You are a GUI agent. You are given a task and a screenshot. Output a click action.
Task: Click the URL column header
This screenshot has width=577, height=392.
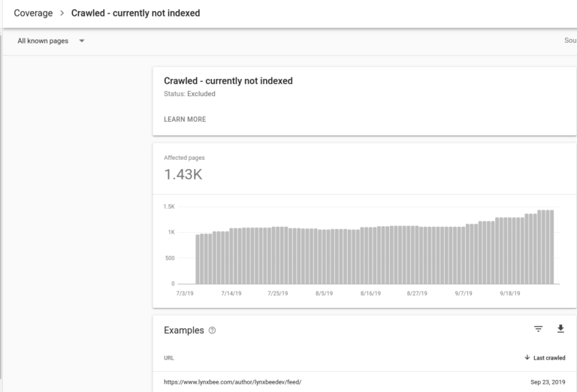tap(169, 358)
